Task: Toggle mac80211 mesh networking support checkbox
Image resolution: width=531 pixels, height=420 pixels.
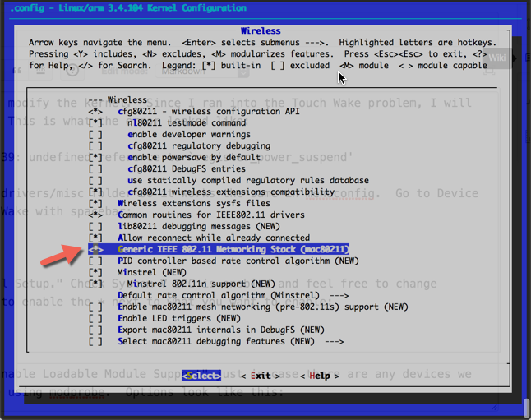Action: point(95,307)
